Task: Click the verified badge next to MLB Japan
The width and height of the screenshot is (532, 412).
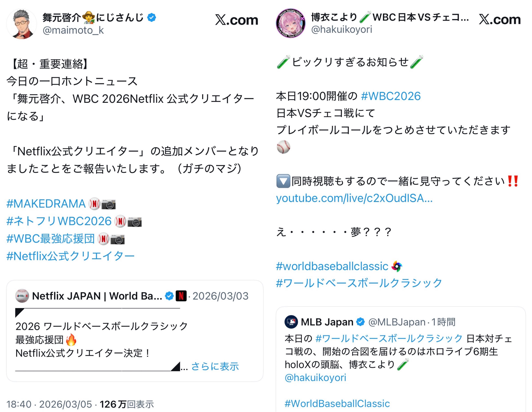Action: (361, 322)
